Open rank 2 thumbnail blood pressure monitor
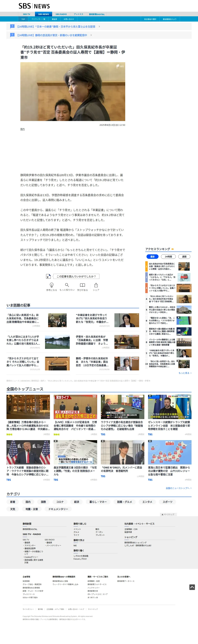198x644 pixels. pyautogui.click(x=184, y=277)
